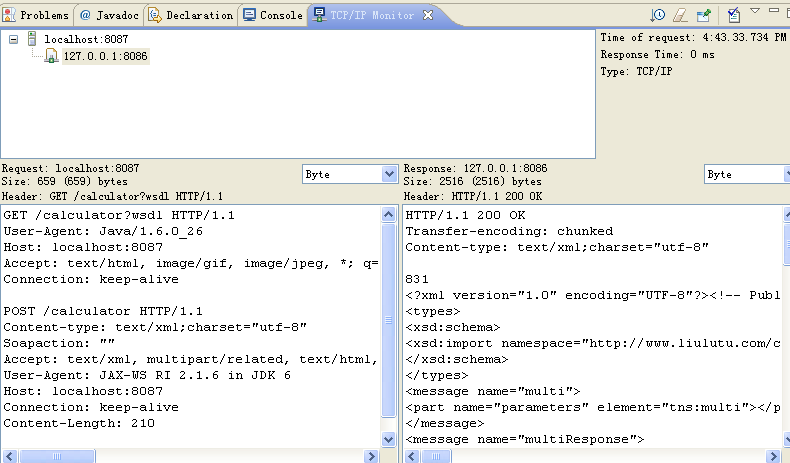This screenshot has height=463, width=790.
Task: Click the response pane horizontal scrollbar thumb
Action: coord(436,456)
